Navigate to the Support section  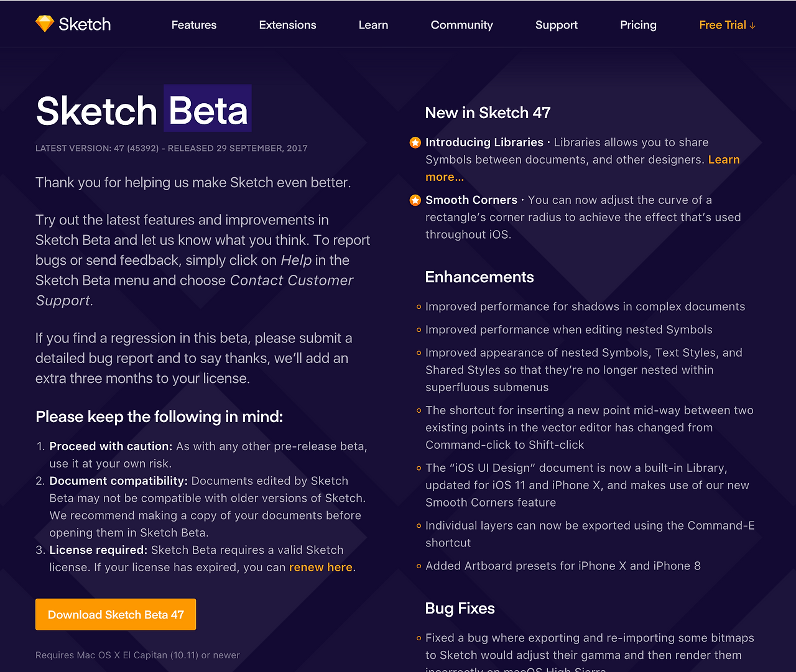pyautogui.click(x=556, y=25)
